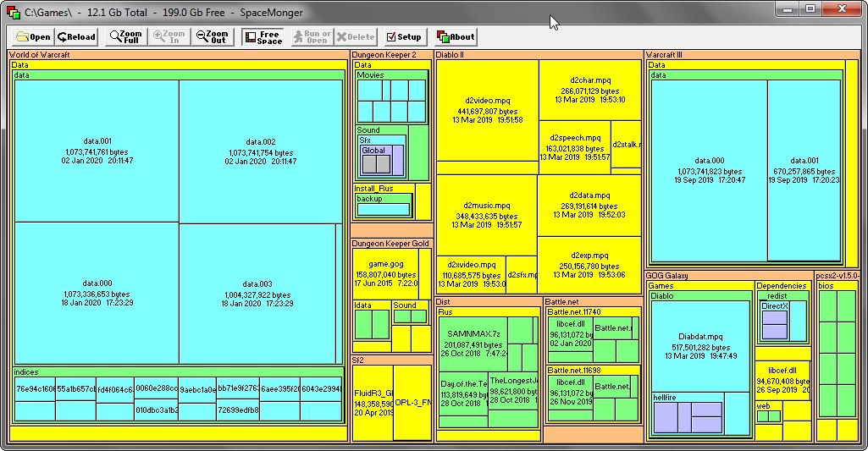The image size is (868, 451).
Task: Select the d2speech.mpq file block
Action: click(575, 147)
